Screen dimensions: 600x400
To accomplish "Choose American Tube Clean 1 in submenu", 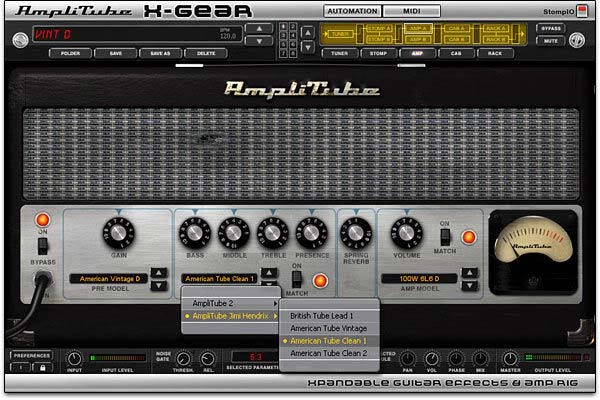I will tap(329, 341).
